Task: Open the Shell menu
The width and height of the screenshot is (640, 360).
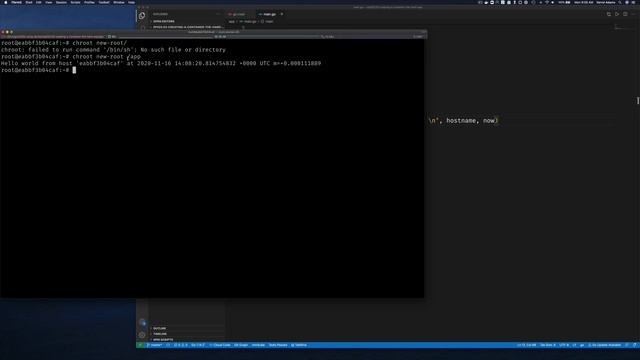Action: pos(29,2)
